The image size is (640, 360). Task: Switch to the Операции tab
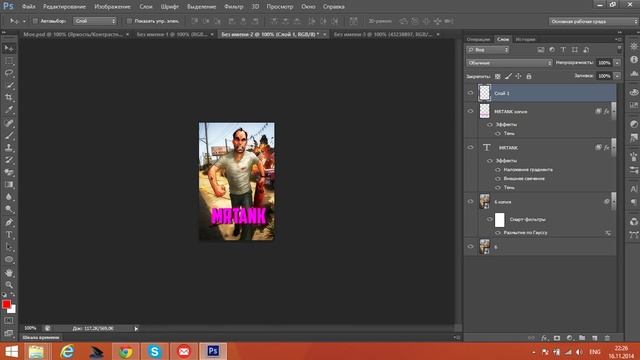coord(478,40)
